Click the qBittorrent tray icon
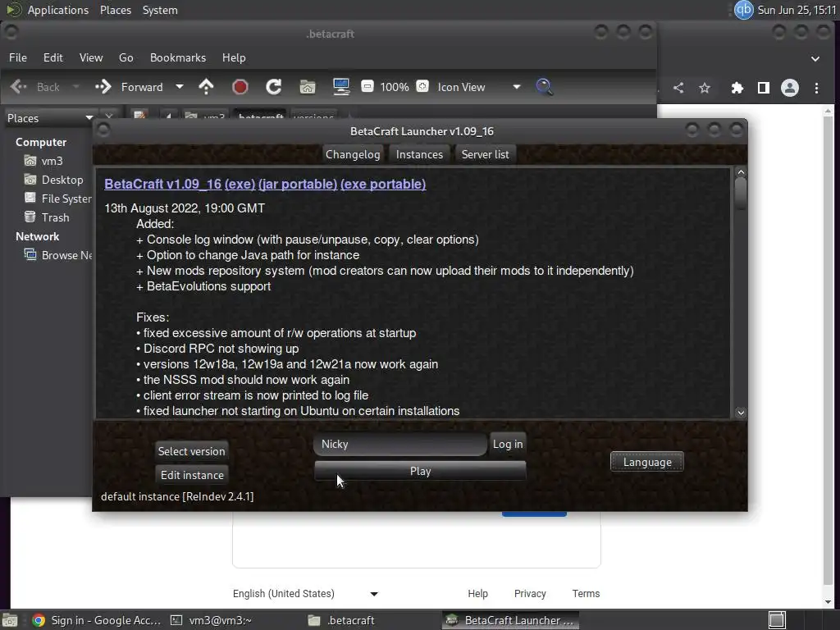The width and height of the screenshot is (840, 630). (x=743, y=10)
